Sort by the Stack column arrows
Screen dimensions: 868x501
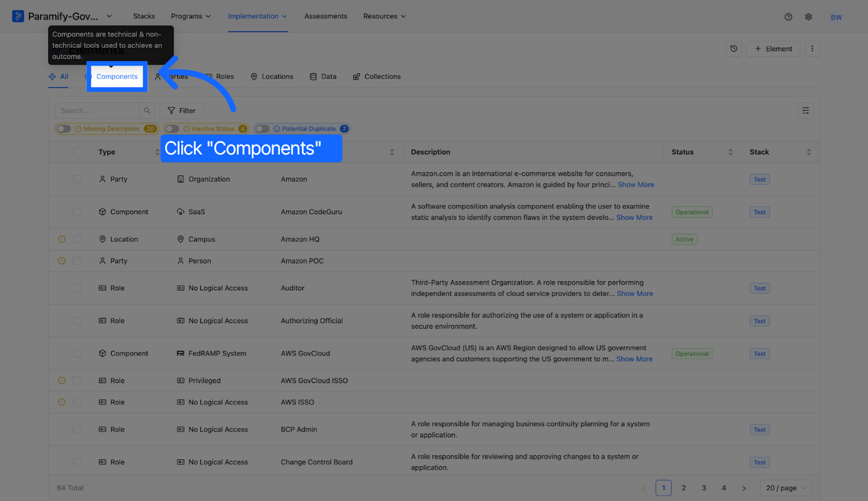click(808, 152)
